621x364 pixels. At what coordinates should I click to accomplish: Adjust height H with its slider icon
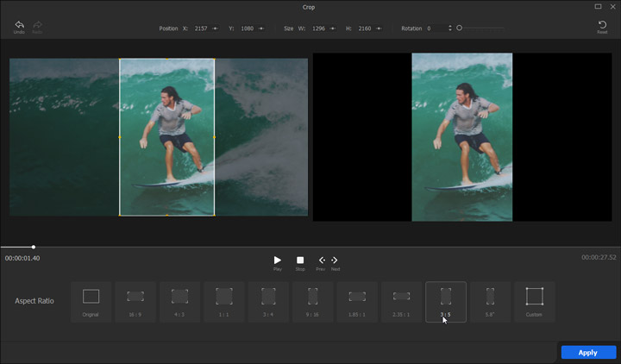[379, 28]
